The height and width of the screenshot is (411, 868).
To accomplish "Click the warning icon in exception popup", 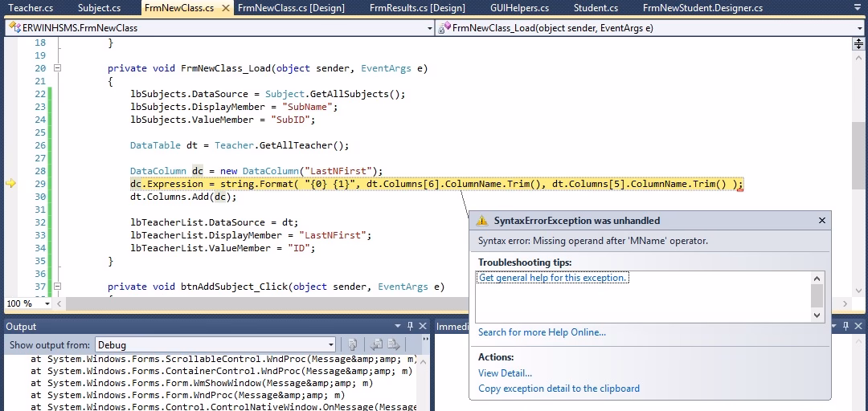I will tap(483, 220).
